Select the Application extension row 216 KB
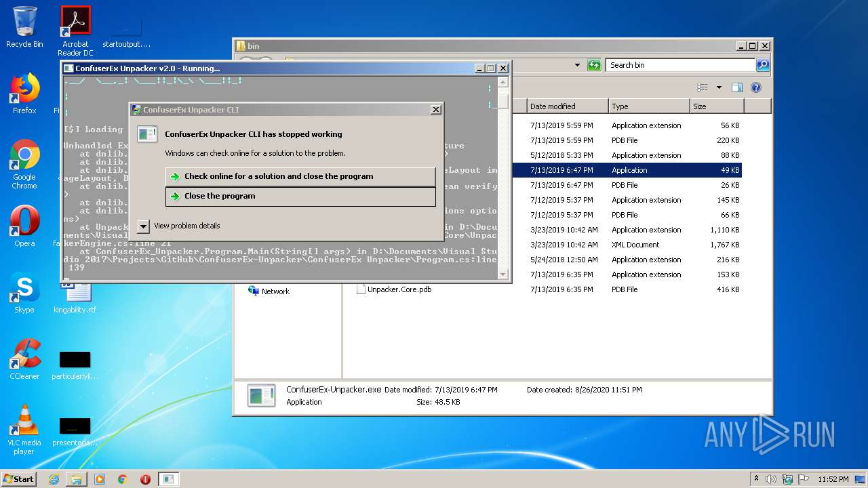 click(x=627, y=260)
